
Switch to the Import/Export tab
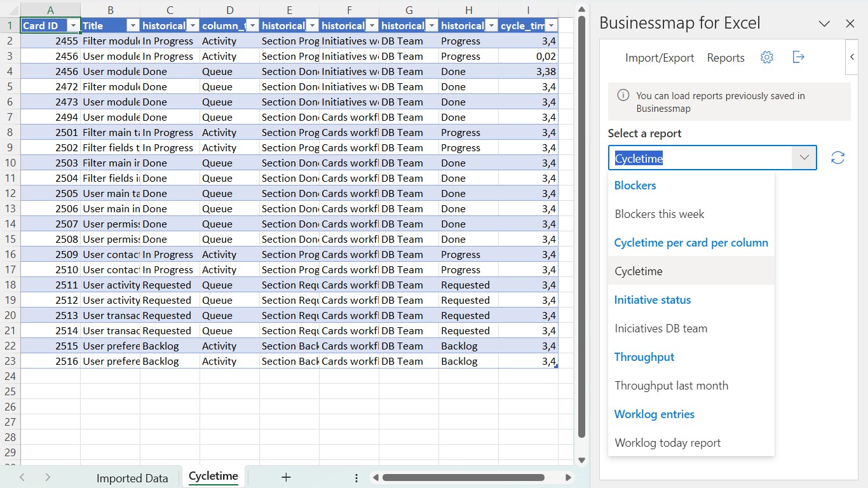coord(660,58)
